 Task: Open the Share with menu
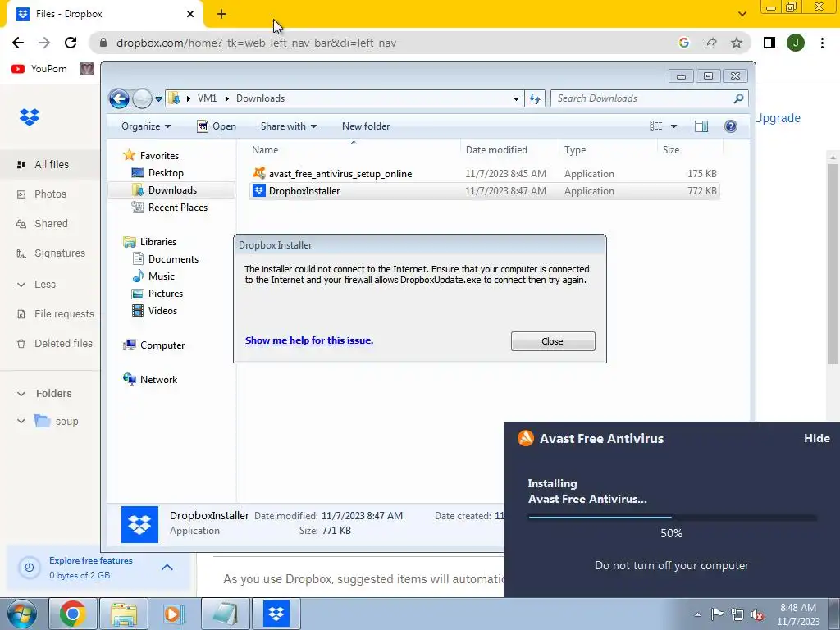click(x=288, y=126)
